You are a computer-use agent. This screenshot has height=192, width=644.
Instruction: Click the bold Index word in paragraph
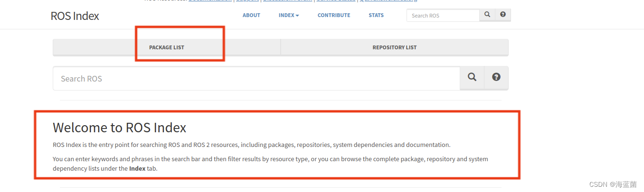137,168
